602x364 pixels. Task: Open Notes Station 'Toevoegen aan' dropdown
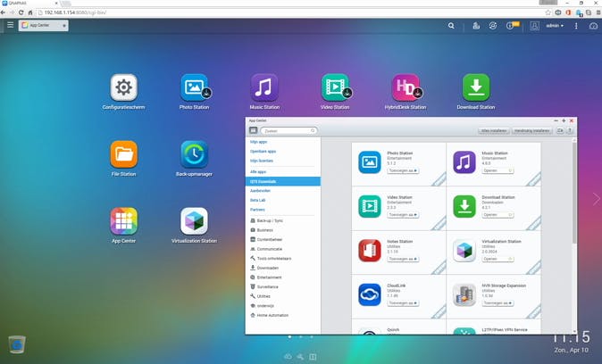pos(403,259)
